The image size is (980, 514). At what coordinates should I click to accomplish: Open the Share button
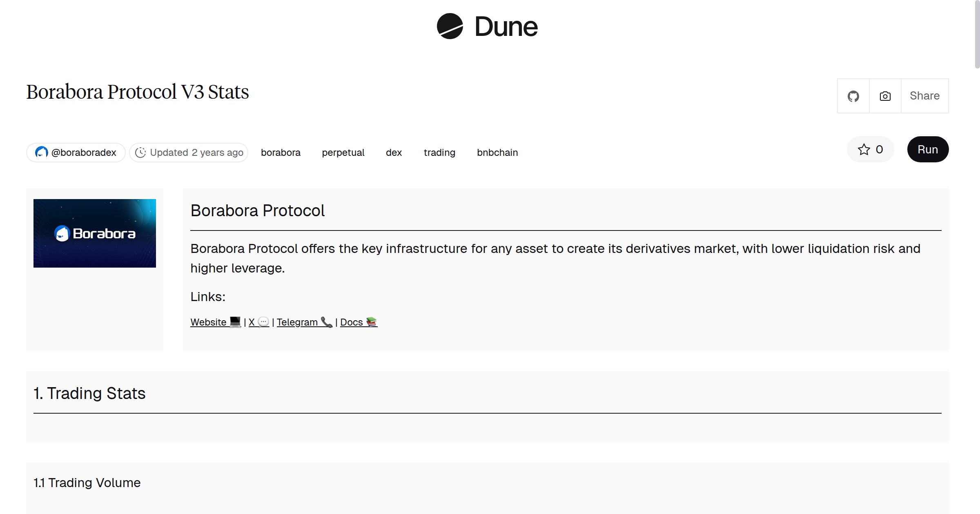pyautogui.click(x=924, y=96)
